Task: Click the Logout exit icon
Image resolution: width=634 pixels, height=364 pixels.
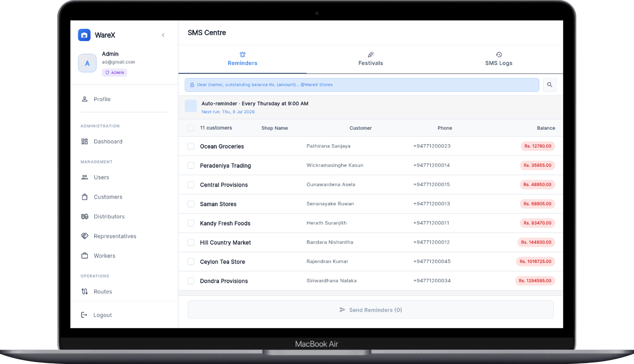Action: coord(84,315)
